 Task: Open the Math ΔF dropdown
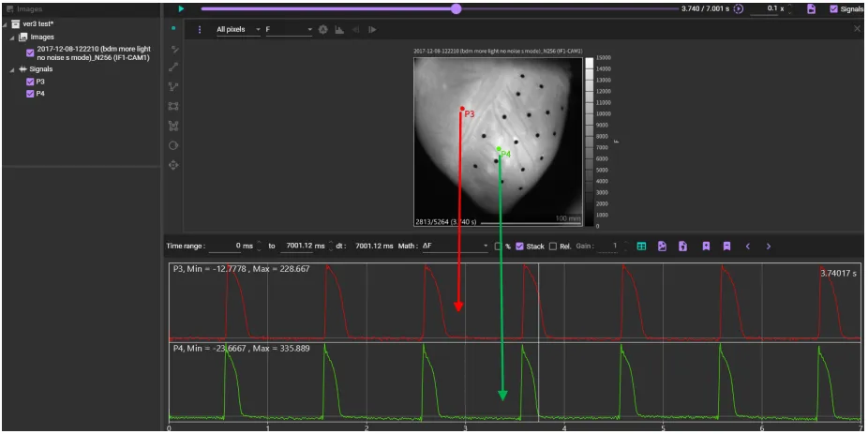[x=456, y=247]
